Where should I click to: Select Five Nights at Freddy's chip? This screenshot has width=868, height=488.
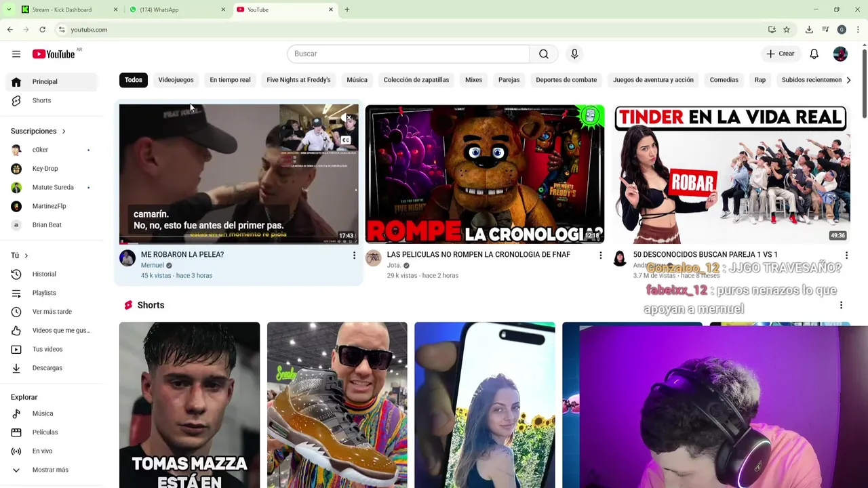(x=298, y=80)
